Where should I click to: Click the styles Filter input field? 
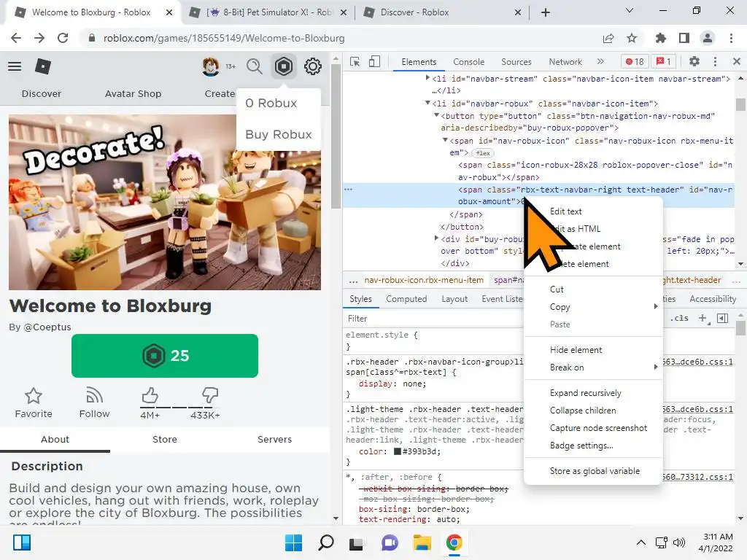click(x=433, y=319)
